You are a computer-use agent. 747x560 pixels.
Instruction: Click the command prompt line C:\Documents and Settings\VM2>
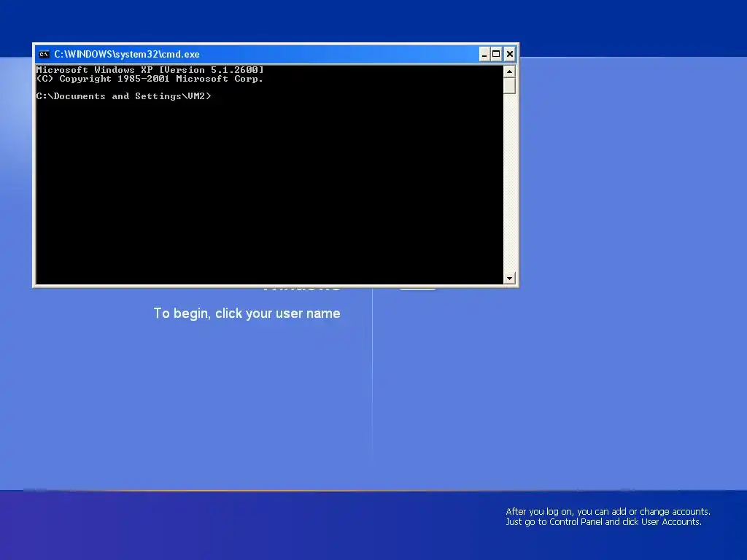(123, 96)
